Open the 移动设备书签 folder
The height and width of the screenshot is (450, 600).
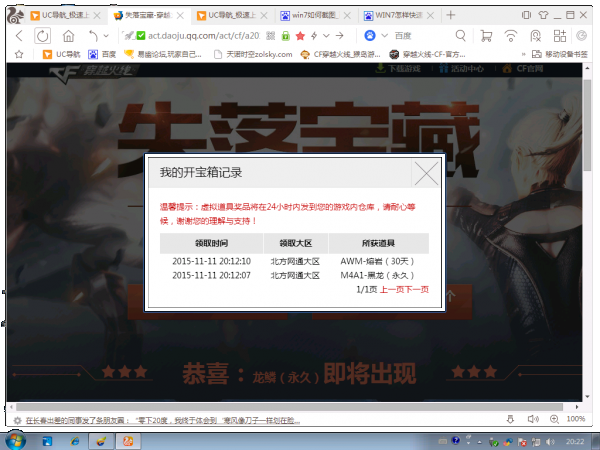[x=560, y=54]
